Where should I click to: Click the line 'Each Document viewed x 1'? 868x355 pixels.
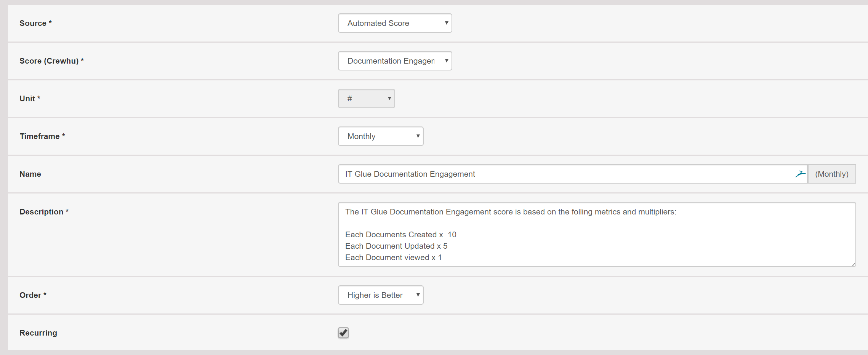point(393,257)
